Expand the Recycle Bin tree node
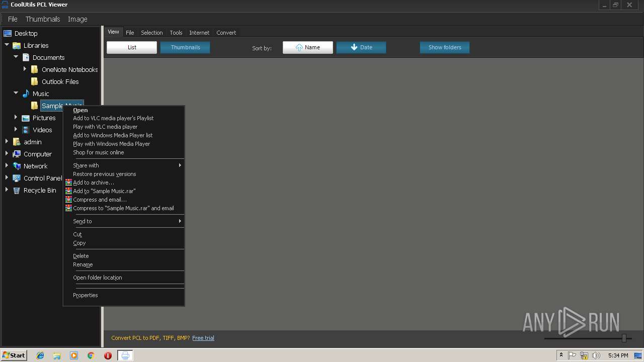 point(7,190)
